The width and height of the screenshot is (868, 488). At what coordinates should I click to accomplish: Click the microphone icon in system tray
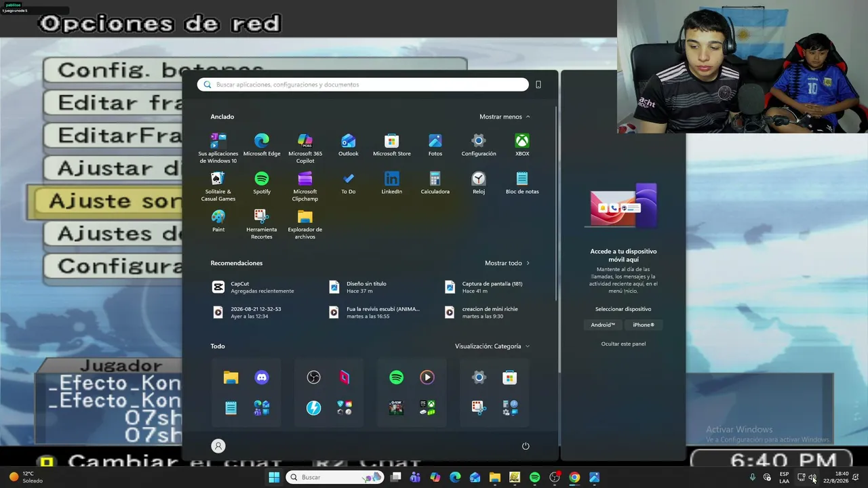(x=752, y=477)
